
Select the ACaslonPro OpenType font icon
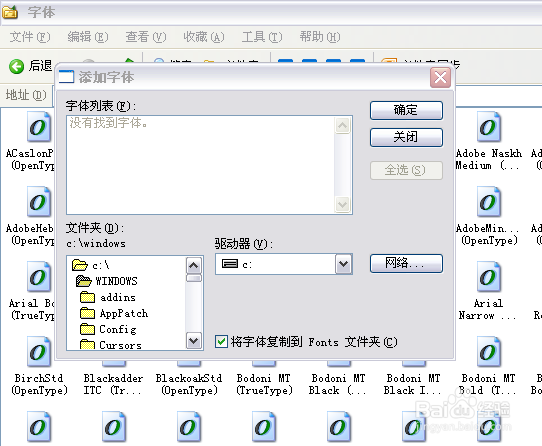39,127
